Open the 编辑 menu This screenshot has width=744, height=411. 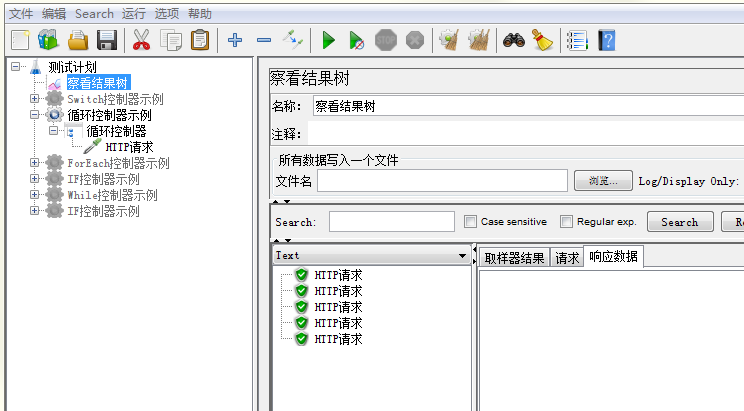54,14
